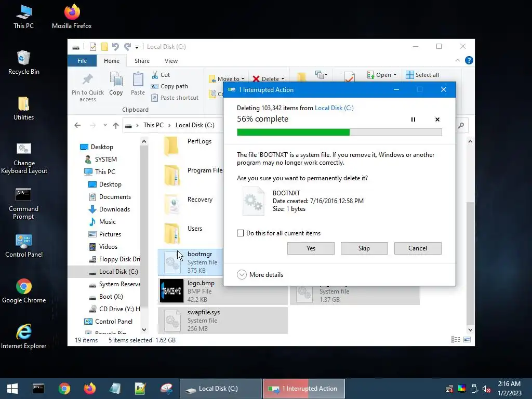Open Change Keyboard Layout shortcut

24,158
